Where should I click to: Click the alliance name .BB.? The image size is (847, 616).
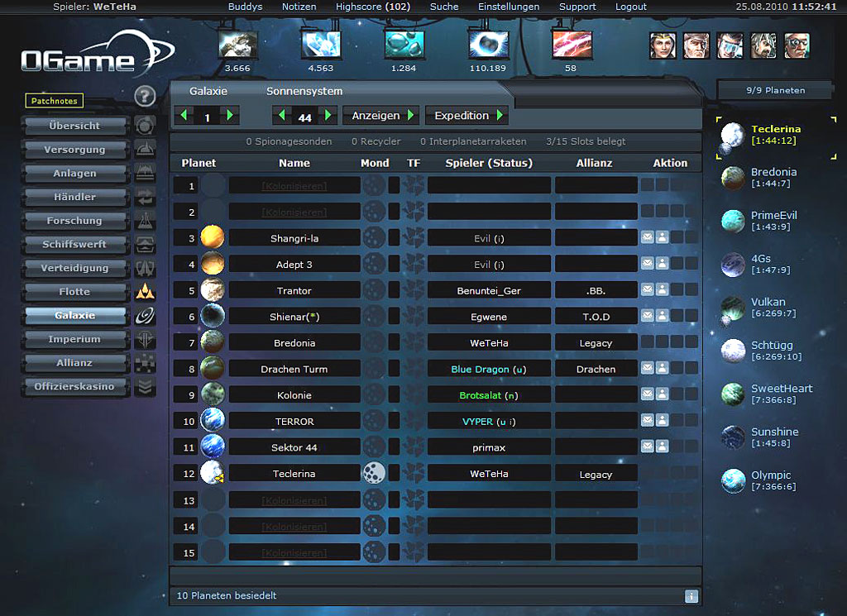pos(596,291)
